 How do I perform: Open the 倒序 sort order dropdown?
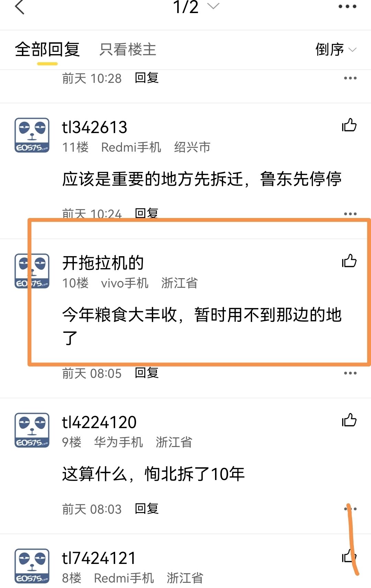336,50
